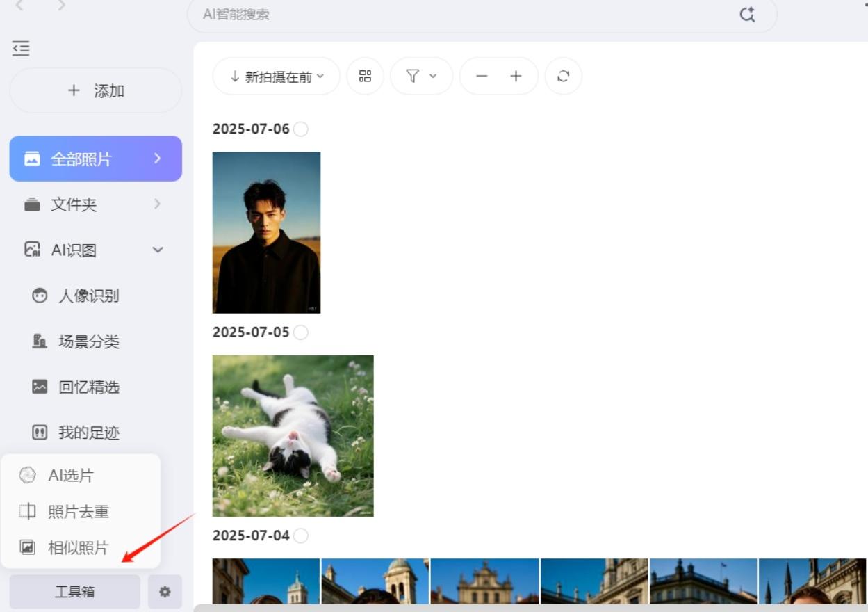The height and width of the screenshot is (612, 868).
Task: Click the 文件夹 folder icon
Action: [x=32, y=204]
